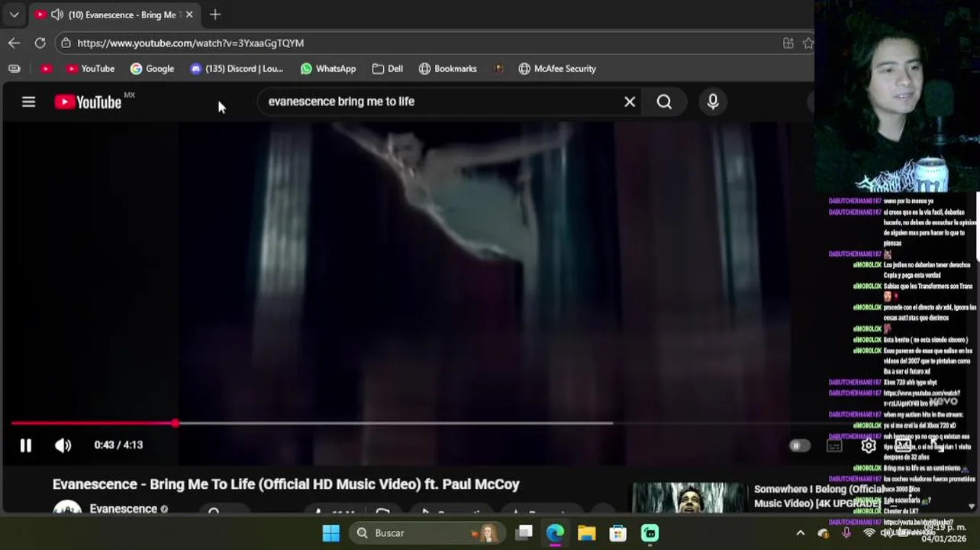
Task: Open the tab list dropdown chevron
Action: 14,15
